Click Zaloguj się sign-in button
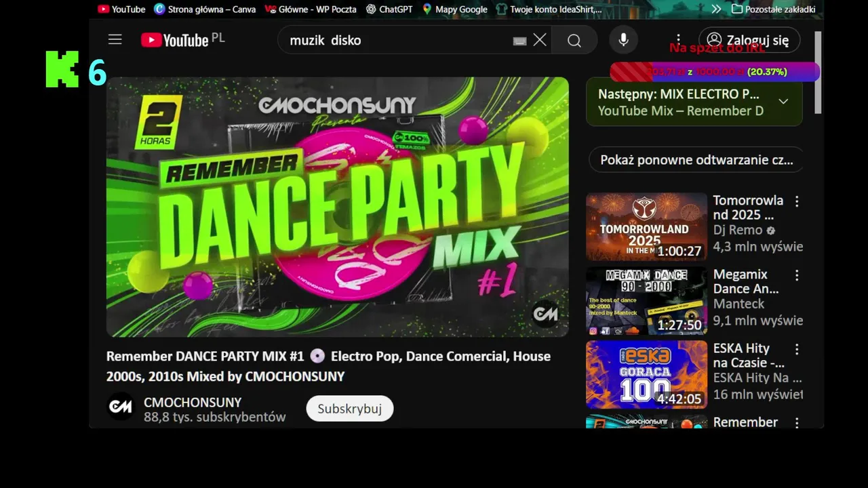The height and width of the screenshot is (488, 868). 749,40
